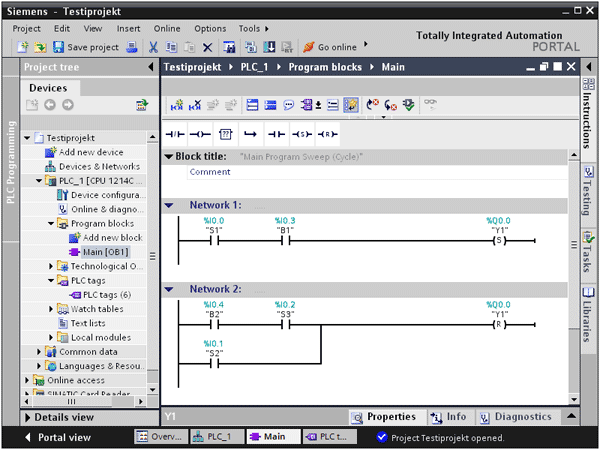Open Main [OB1] in project tree
This screenshot has height=450, width=600.
99,252
